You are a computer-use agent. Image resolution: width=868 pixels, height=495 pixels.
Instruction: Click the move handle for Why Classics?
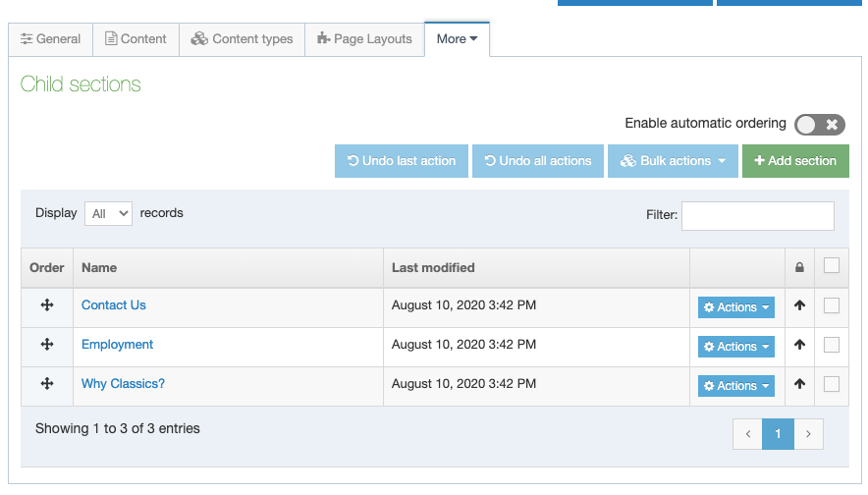[x=46, y=384]
